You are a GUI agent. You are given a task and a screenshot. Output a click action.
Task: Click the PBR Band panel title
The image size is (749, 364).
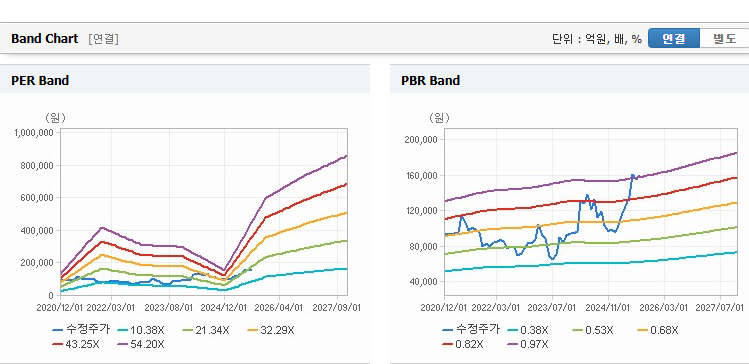pyautogui.click(x=431, y=80)
